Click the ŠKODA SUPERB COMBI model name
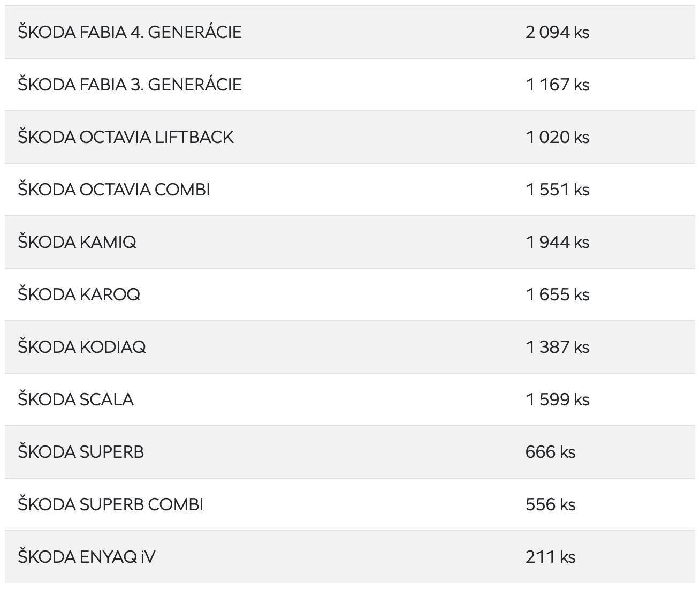Screen dimensions: 700x589 click(x=111, y=504)
